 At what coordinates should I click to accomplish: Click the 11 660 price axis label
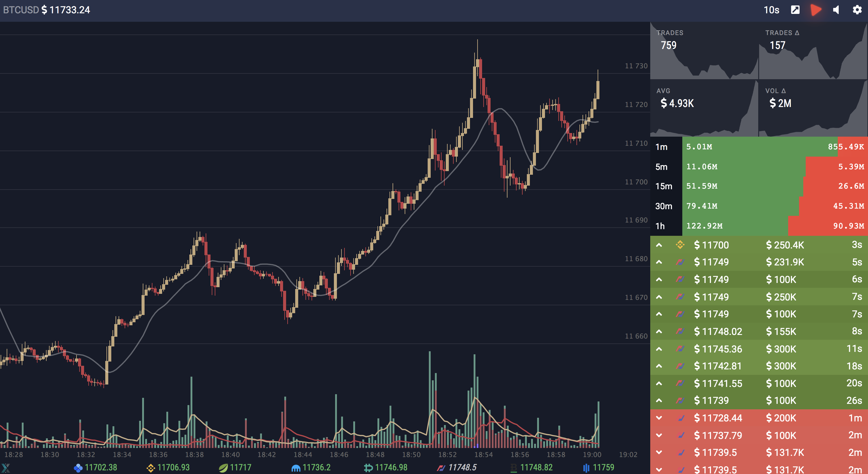636,336
